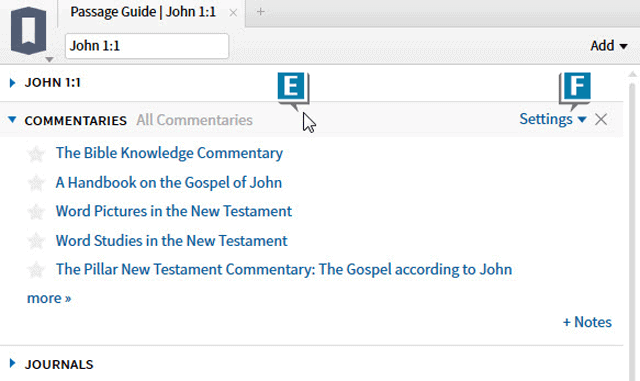Show more commentaries via 'more »'
Screen dimensions: 640x381
(x=49, y=298)
